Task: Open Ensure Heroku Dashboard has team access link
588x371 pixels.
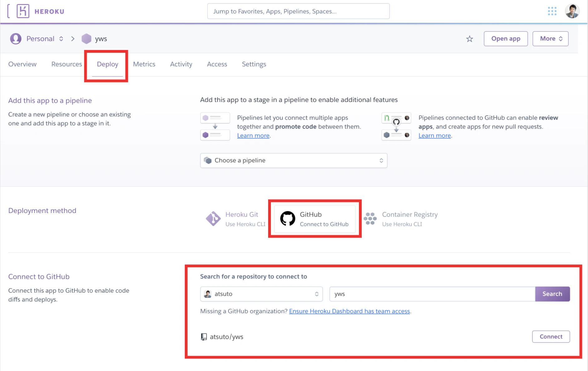Action: pyautogui.click(x=350, y=311)
